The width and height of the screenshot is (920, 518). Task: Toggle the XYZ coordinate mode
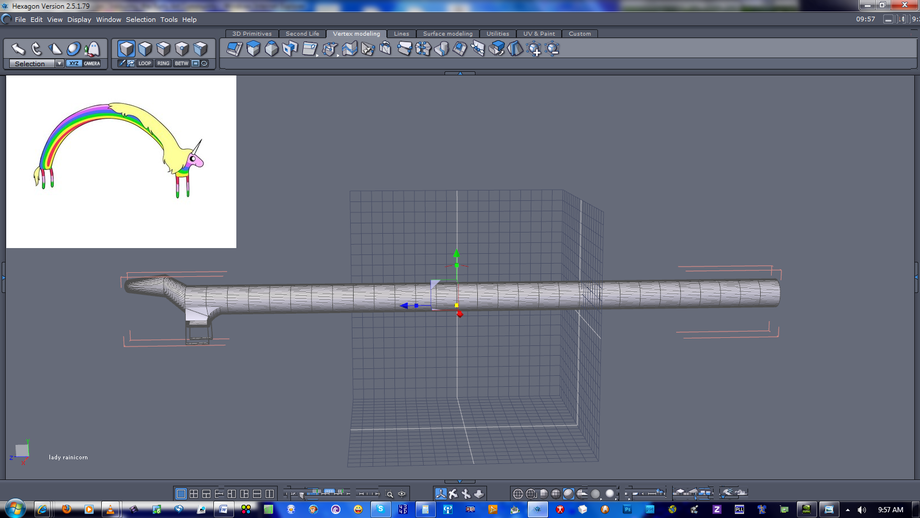pos(74,64)
